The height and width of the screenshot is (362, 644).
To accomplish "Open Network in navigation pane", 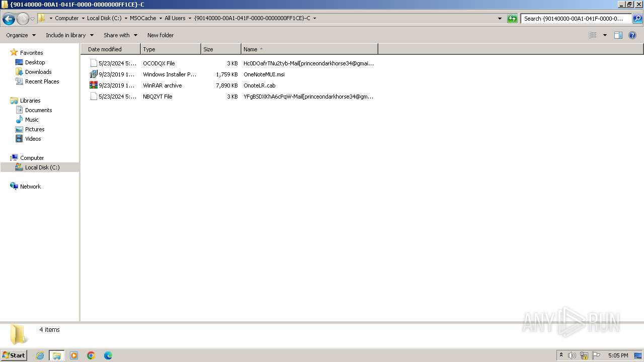I will pos(30,187).
